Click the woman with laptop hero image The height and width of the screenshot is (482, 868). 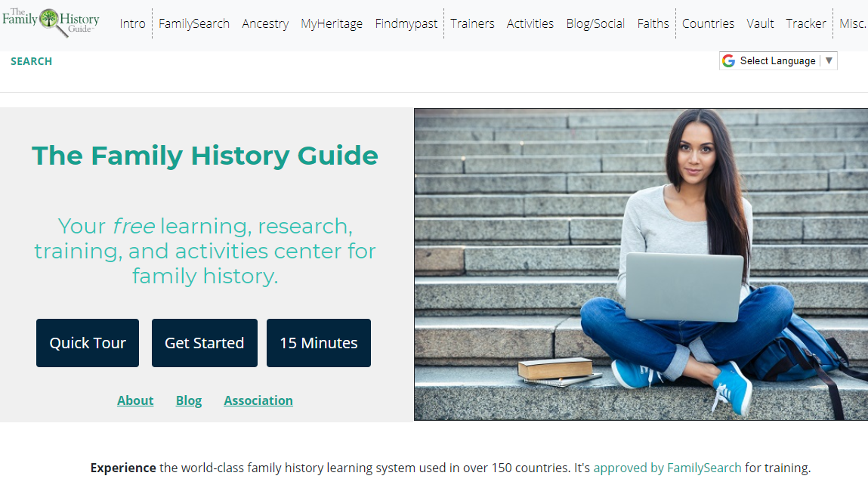(641, 264)
